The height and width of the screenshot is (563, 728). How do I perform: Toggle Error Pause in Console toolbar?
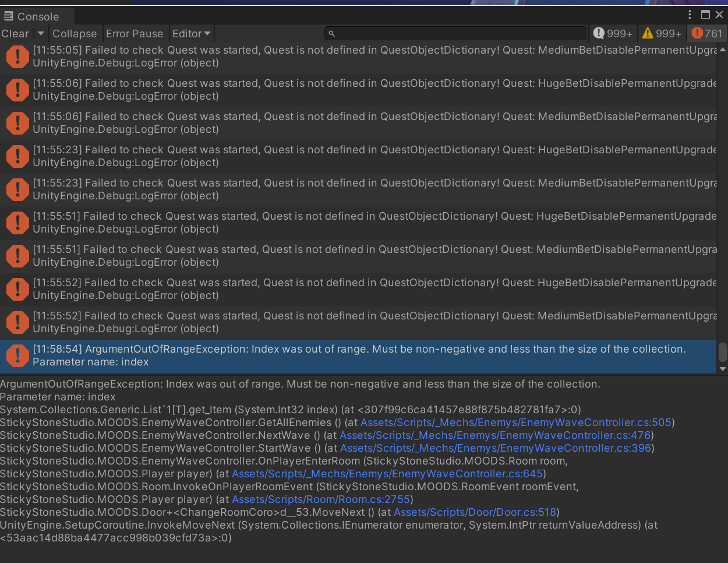[x=135, y=34]
